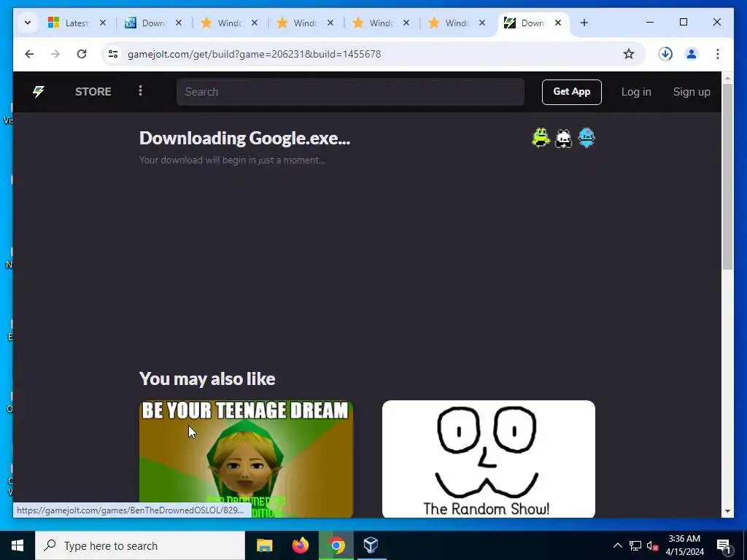Click the blue creature pixel avatar
This screenshot has height=560, width=747.
587,138
